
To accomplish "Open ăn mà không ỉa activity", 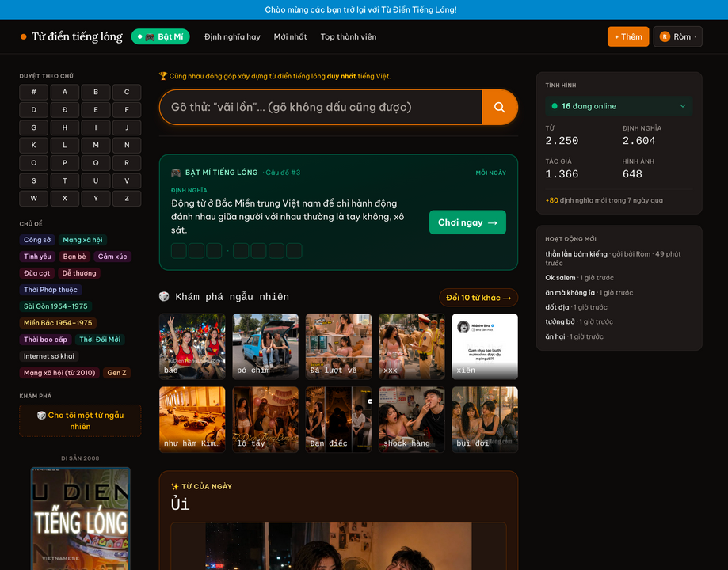I will point(570,292).
